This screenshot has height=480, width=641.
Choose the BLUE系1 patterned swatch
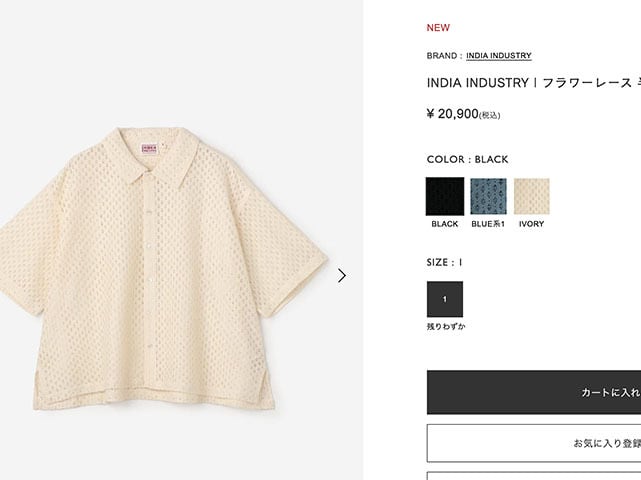489,196
